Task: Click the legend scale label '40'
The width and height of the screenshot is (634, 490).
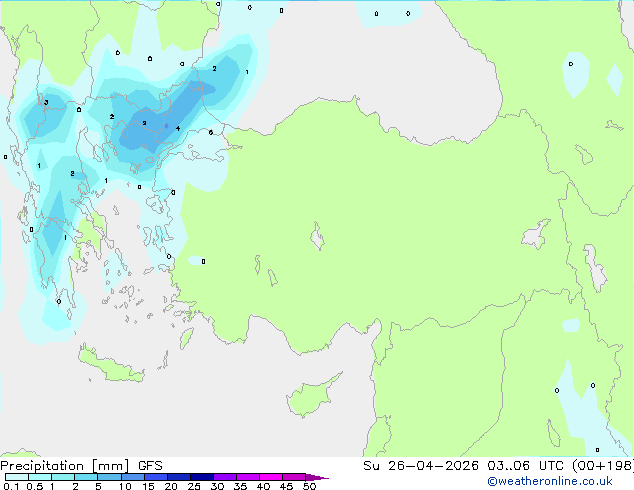Action: click(263, 486)
